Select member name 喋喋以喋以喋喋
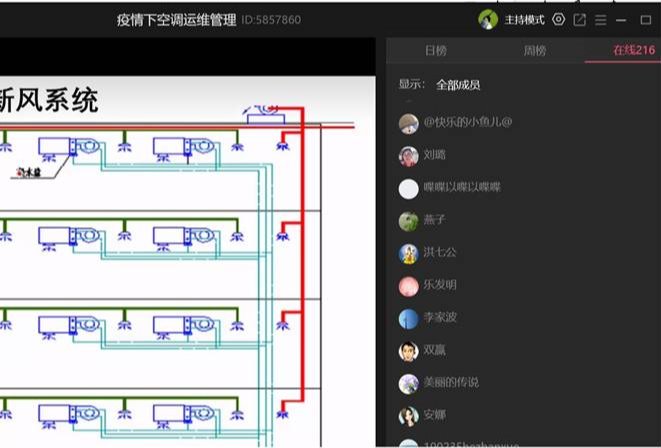The height and width of the screenshot is (448, 661). [462, 187]
